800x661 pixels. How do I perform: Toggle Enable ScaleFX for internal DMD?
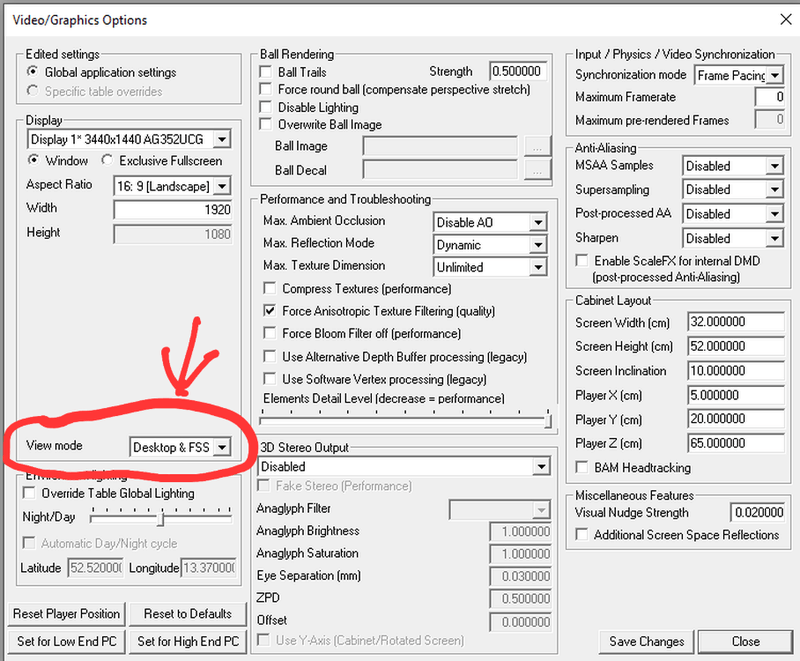(582, 261)
